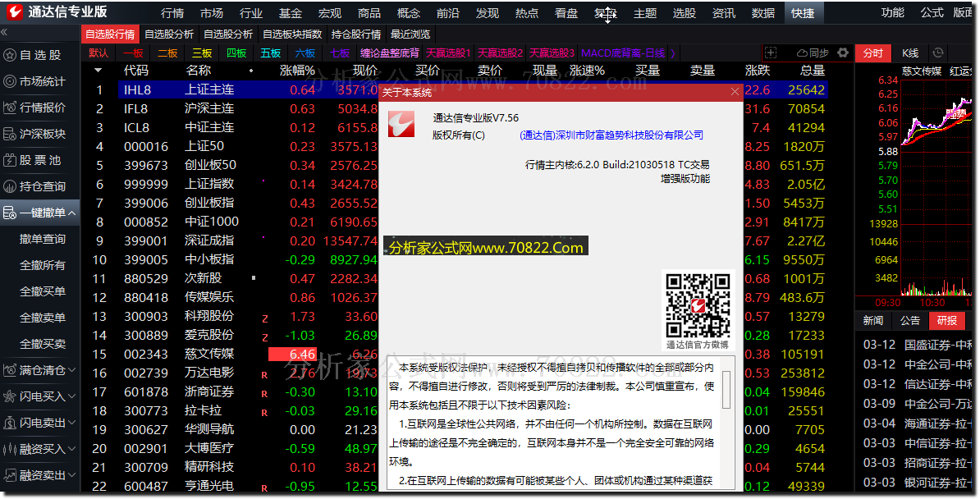Open the 快捷 top menu
980x499 pixels.
click(x=803, y=12)
